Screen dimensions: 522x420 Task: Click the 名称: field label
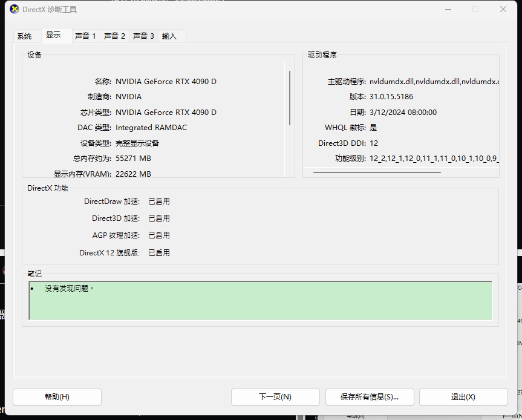click(103, 82)
